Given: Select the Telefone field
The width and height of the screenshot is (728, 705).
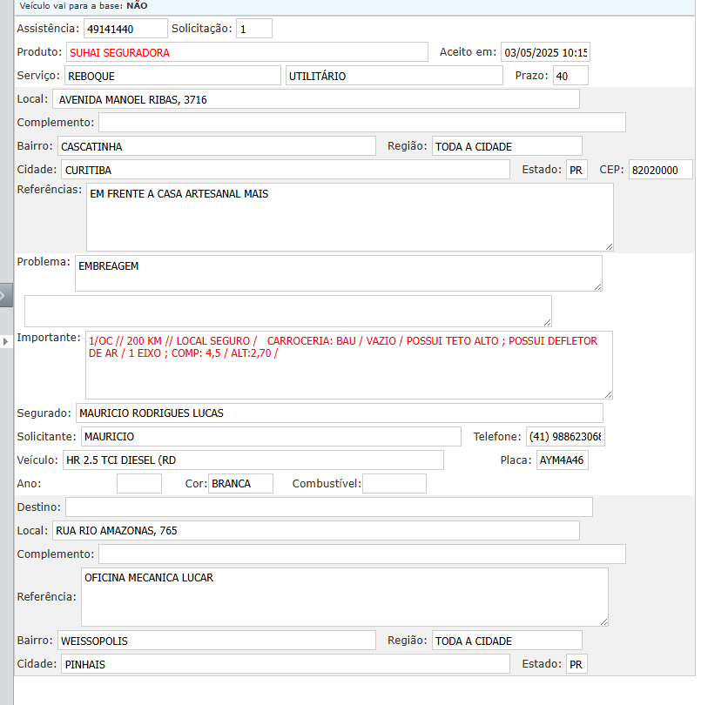Looking at the screenshot, I should 565,436.
